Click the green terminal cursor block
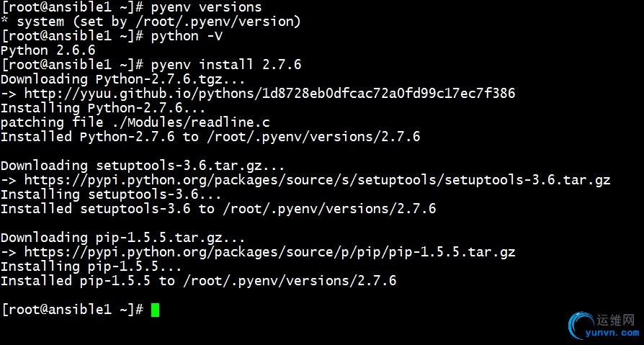Image resolution: width=644 pixels, height=345 pixels. (x=155, y=310)
